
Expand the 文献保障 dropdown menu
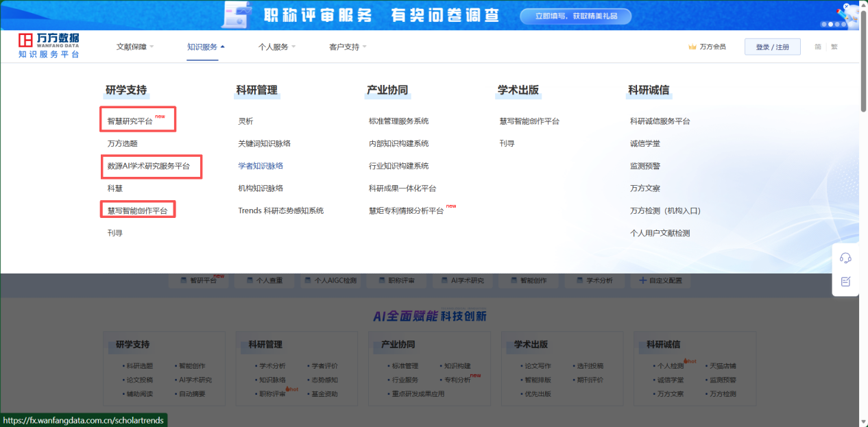click(135, 47)
